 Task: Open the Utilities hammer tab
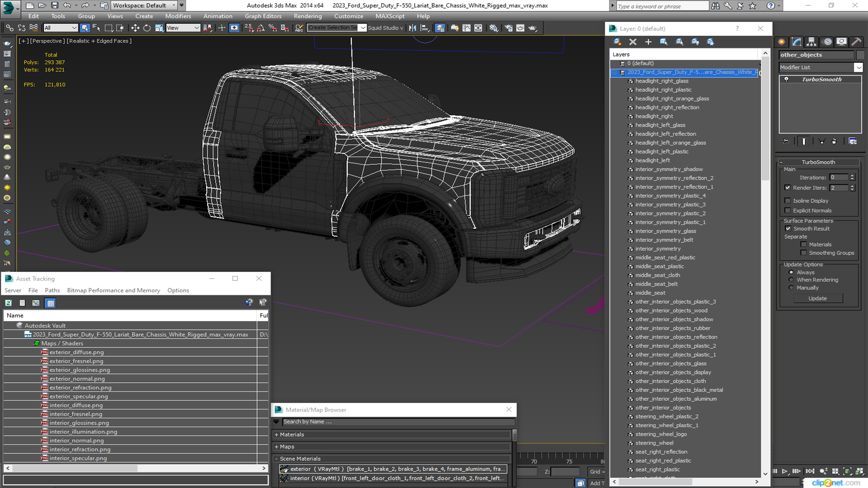pyautogui.click(x=856, y=42)
